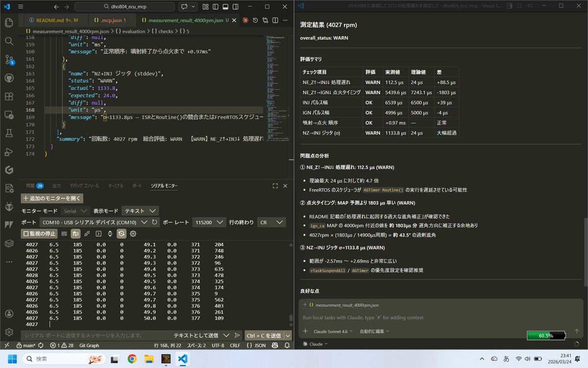Open the Testing flask view
The image size is (588, 368).
click(x=9, y=132)
